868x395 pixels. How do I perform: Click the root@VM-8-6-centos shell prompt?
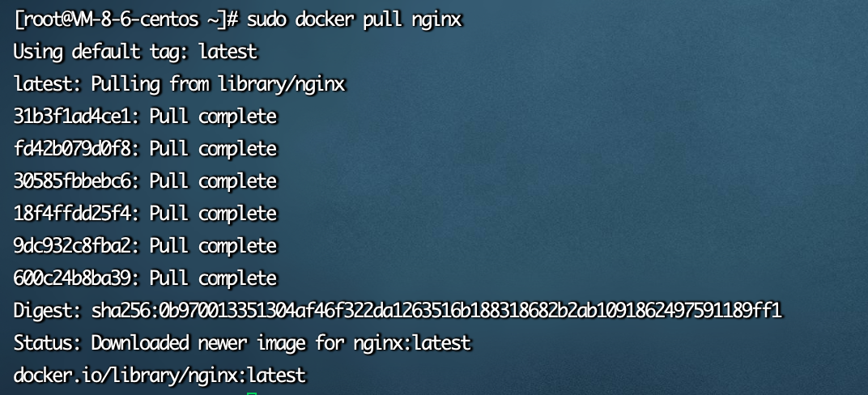pyautogui.click(x=126, y=20)
